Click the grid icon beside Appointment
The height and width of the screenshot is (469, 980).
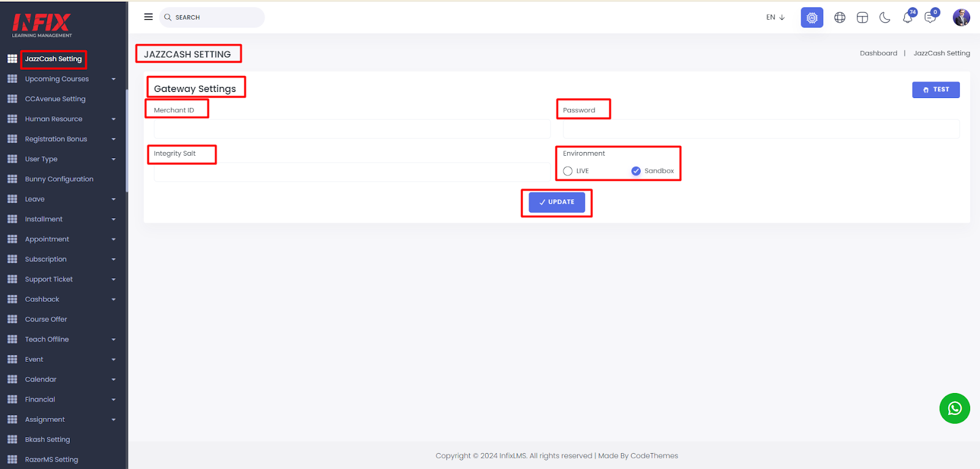[x=12, y=239]
